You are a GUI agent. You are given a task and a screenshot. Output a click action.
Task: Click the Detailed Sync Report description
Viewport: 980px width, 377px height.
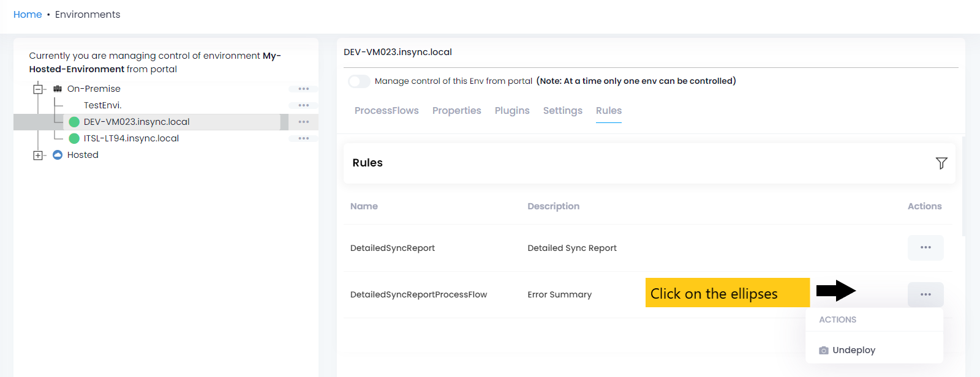tap(572, 248)
